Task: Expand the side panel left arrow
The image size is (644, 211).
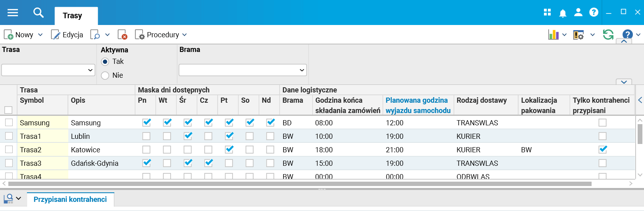Action: tap(640, 100)
